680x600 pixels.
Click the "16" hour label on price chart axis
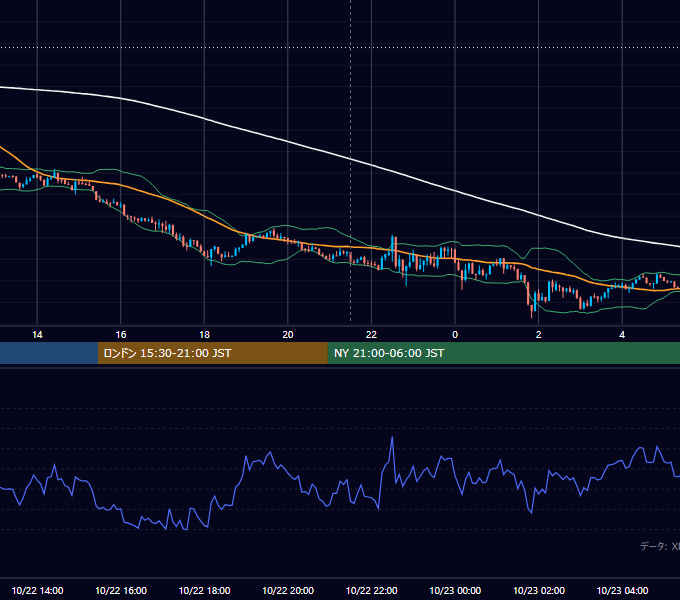click(121, 335)
